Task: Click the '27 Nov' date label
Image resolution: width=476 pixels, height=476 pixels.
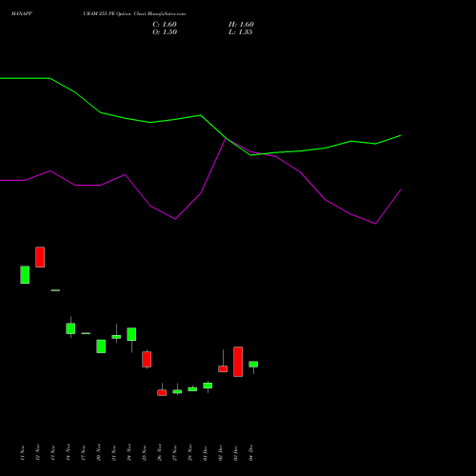Action: click(x=174, y=452)
